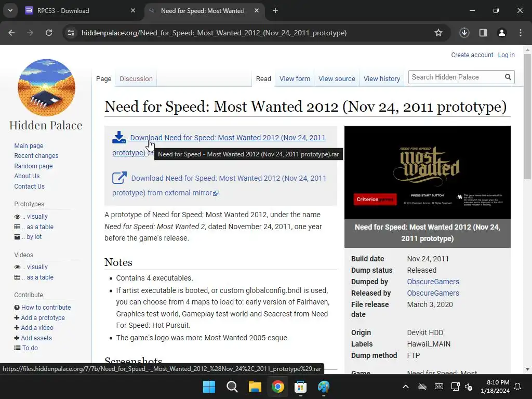Open the Discussion tab
The height and width of the screenshot is (399, 532).
pos(136,79)
